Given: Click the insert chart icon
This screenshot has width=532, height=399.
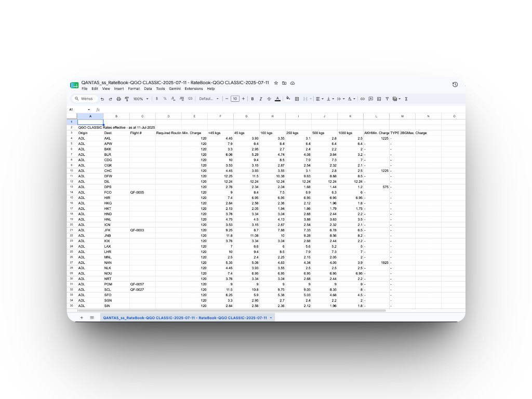Looking at the screenshot, I should 379,99.
